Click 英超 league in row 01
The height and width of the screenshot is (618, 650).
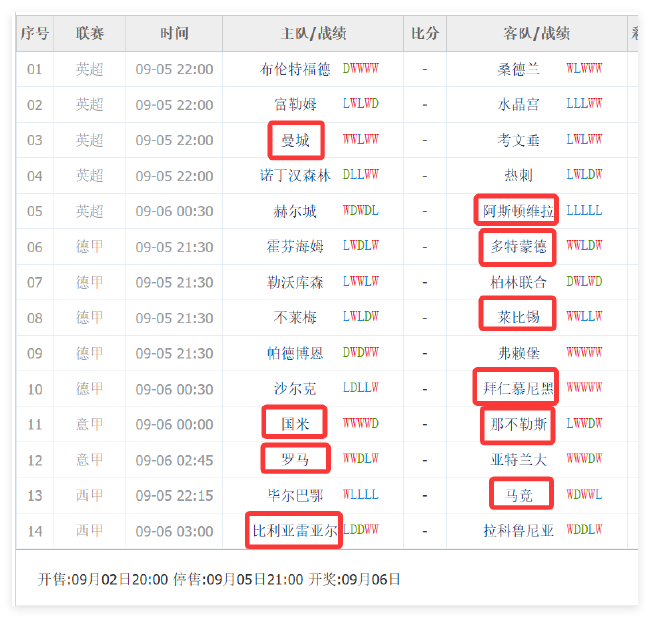(90, 69)
